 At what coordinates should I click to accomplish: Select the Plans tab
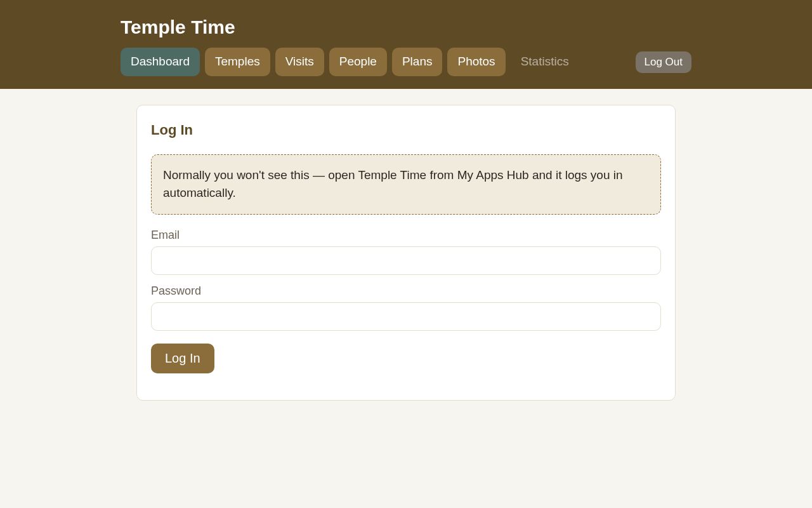417,62
